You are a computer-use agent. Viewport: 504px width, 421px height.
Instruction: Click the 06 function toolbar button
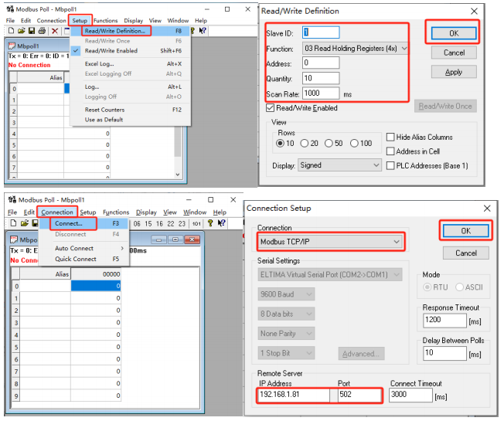(137, 224)
